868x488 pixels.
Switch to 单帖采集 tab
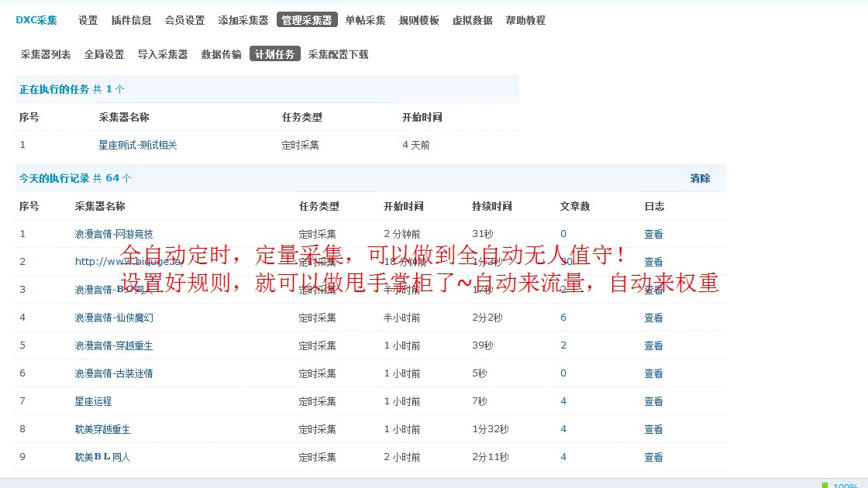[x=365, y=20]
